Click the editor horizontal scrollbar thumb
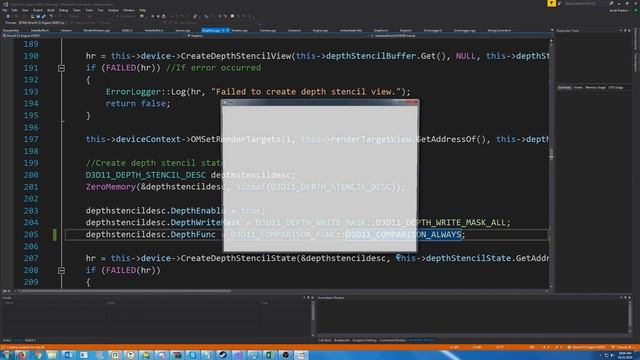This screenshot has width=640, height=360. click(126, 291)
